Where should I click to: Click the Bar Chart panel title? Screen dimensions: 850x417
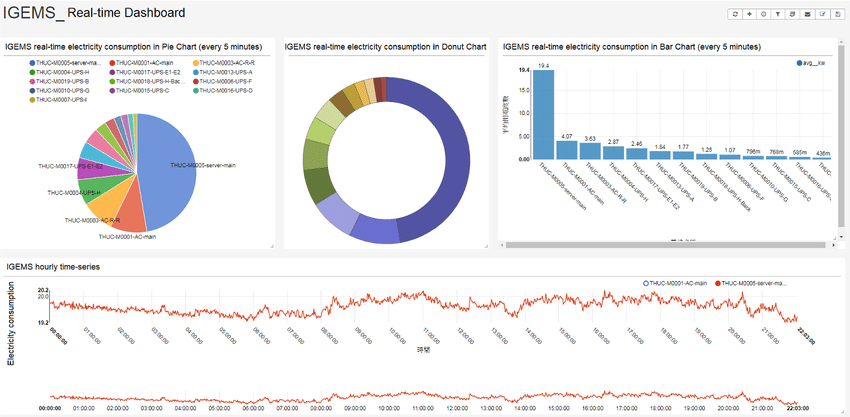[632, 47]
